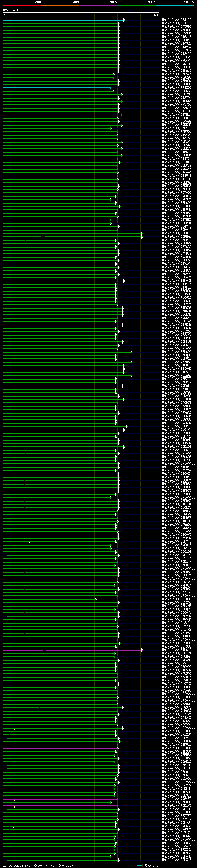197x868 pixels.
Task: Click the UniRef100_Q6KAJ2 label
Action: coord(177,71)
